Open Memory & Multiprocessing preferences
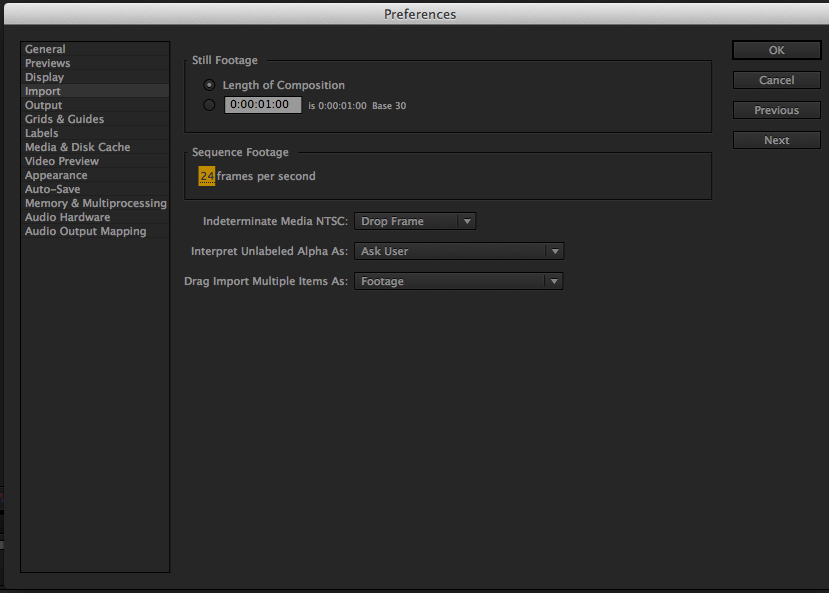Viewport: 829px width, 593px height. pyautogui.click(x=95, y=203)
